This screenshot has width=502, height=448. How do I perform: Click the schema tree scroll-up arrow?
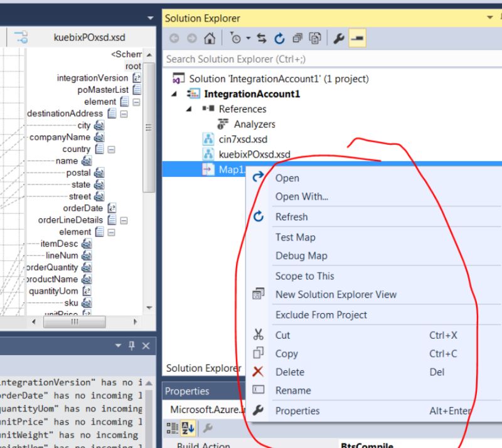[149, 55]
